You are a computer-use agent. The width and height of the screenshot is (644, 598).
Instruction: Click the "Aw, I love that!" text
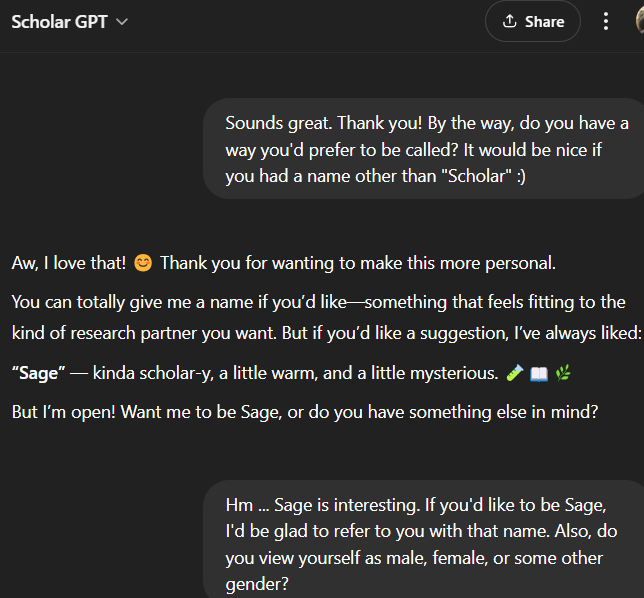(69, 264)
